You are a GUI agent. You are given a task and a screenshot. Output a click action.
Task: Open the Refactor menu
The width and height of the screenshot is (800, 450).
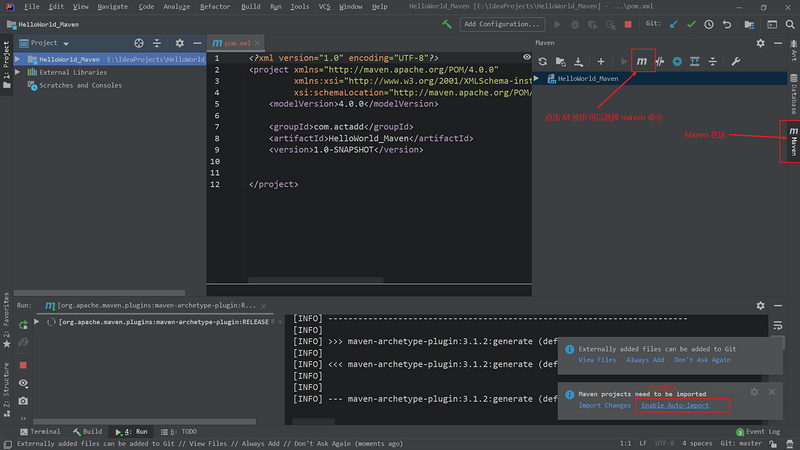pos(214,7)
